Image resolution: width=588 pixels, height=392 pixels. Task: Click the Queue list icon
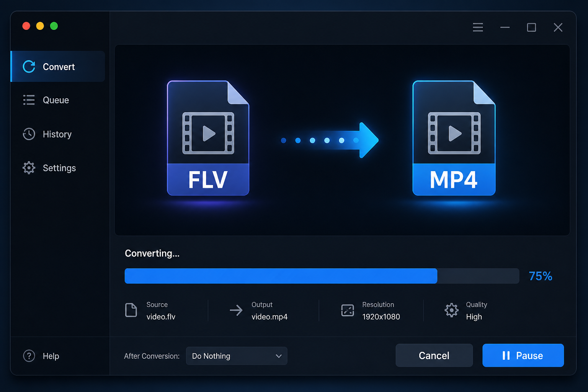29,100
